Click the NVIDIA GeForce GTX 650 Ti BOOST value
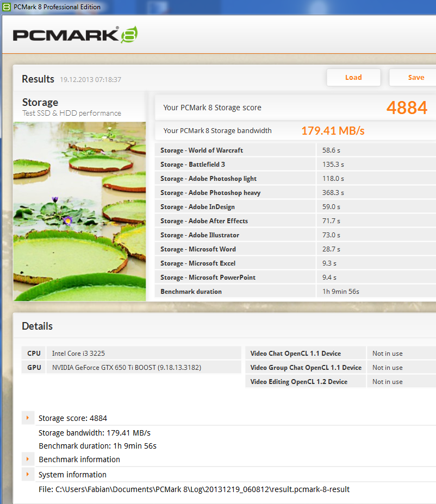This screenshot has width=436, height=504. pos(127,367)
